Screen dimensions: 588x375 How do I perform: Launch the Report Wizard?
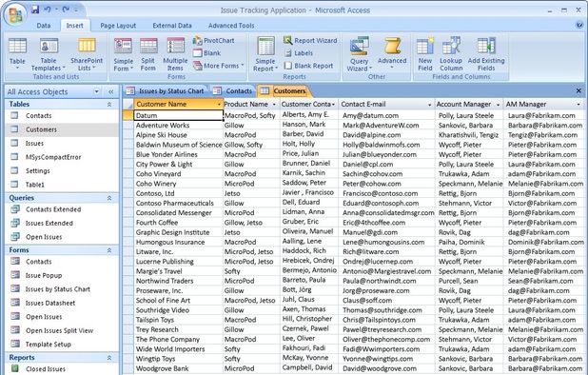[310, 40]
